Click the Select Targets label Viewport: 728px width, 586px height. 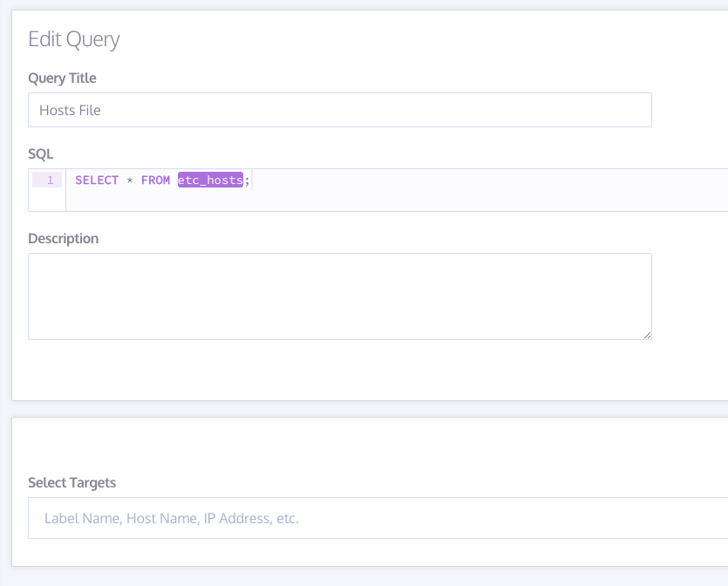pos(71,482)
